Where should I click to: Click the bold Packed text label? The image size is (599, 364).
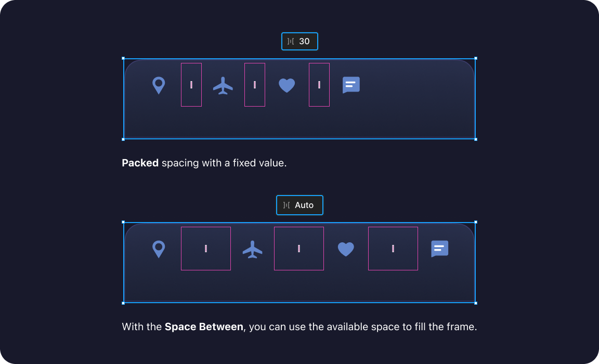click(139, 163)
